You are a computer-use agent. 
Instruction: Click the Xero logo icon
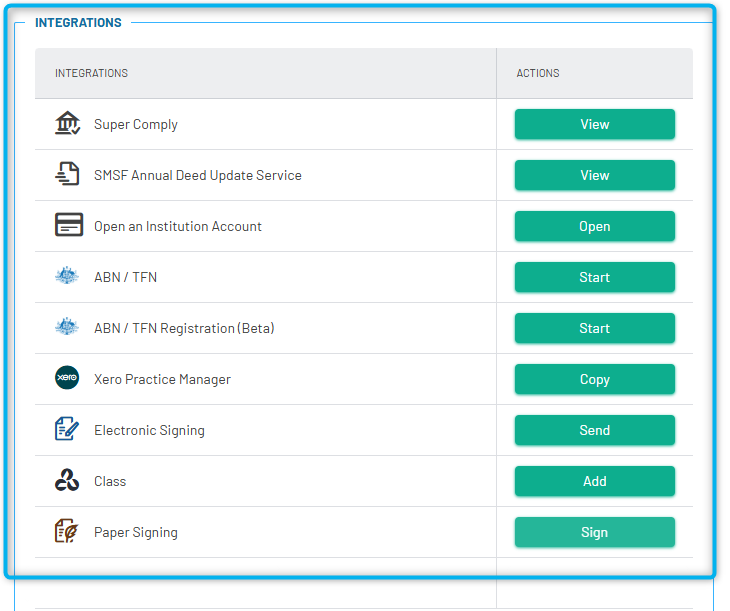click(x=67, y=377)
